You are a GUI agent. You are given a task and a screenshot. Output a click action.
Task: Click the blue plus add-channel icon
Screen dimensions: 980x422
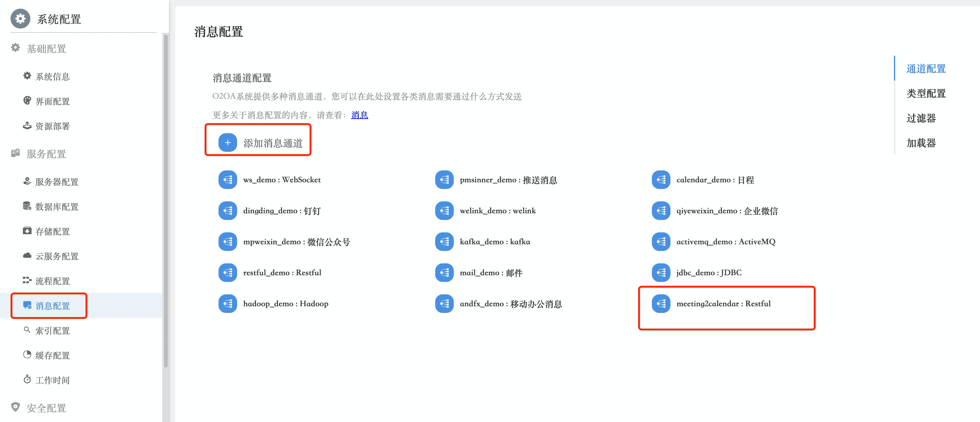[228, 143]
